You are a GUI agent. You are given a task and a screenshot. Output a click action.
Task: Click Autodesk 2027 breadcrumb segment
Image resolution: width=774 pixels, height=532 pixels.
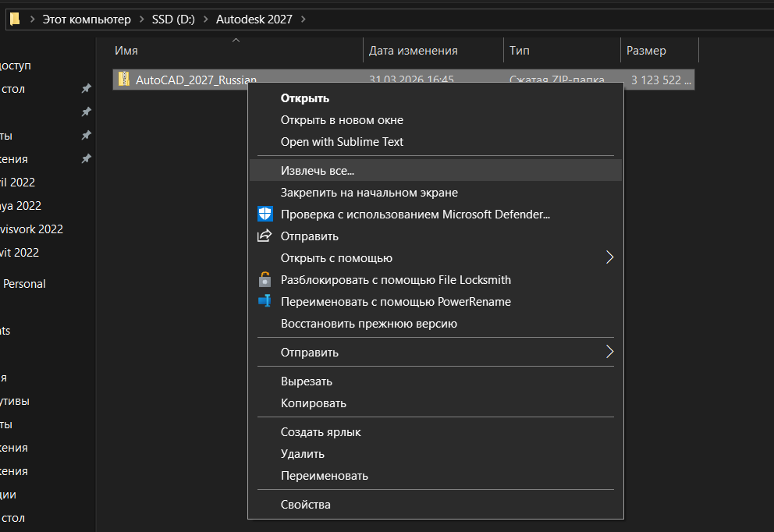click(x=254, y=20)
